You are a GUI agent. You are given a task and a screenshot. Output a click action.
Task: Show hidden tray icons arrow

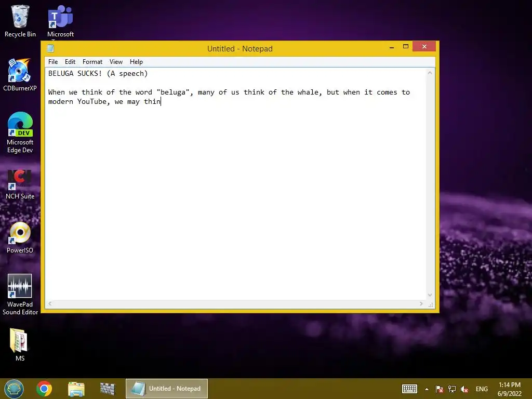(427, 389)
